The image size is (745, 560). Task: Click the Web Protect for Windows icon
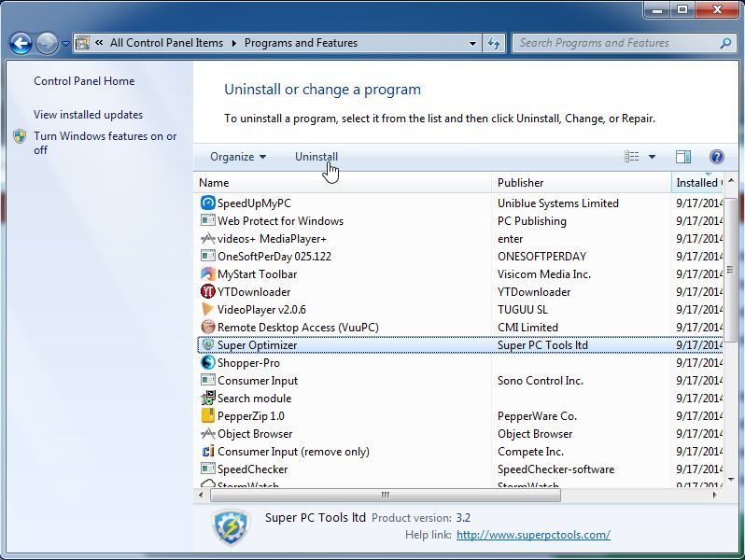pos(207,220)
